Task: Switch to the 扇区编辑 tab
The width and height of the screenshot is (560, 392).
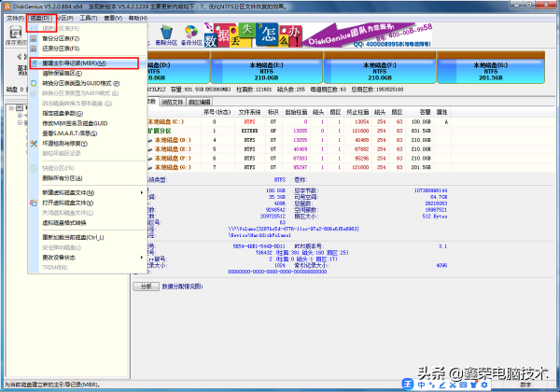Action: coord(201,100)
